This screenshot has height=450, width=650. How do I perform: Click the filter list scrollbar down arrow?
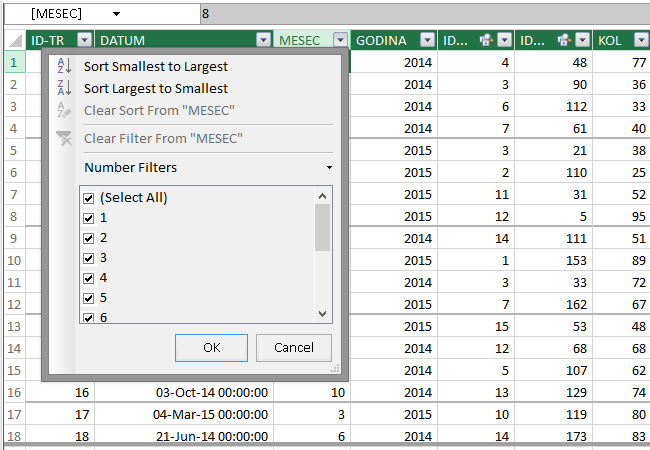pos(322,314)
